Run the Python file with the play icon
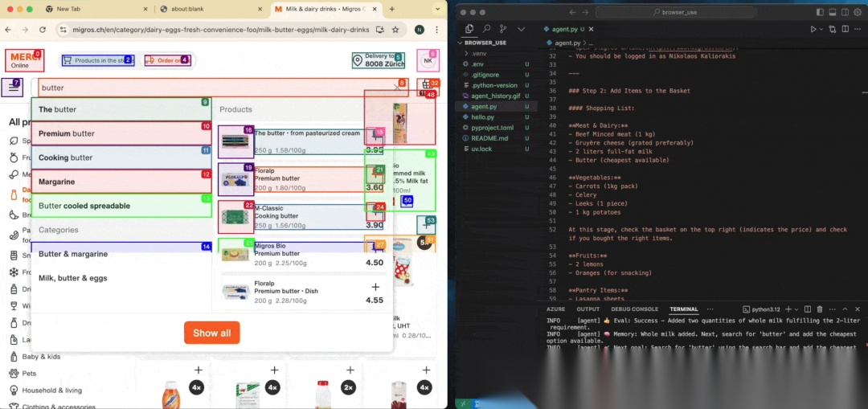 tap(813, 29)
